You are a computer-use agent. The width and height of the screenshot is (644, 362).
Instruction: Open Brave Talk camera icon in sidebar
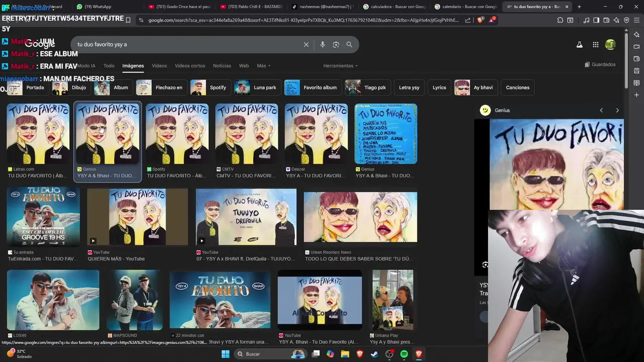(x=636, y=47)
